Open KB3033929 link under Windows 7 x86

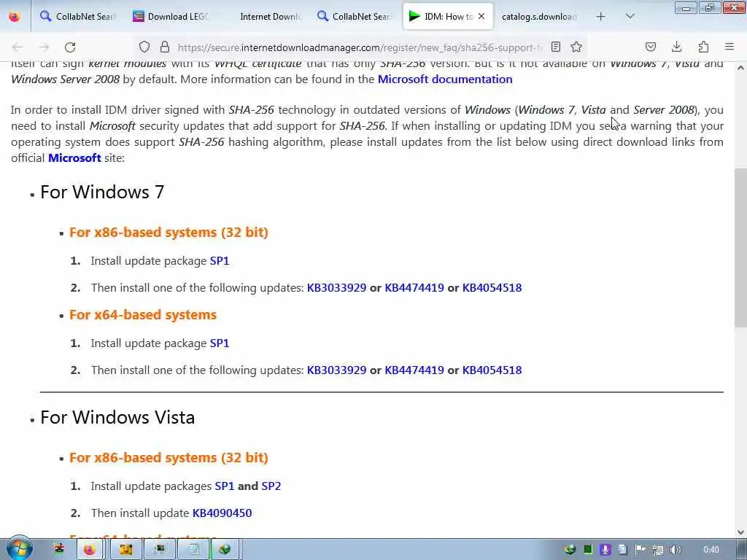(336, 287)
